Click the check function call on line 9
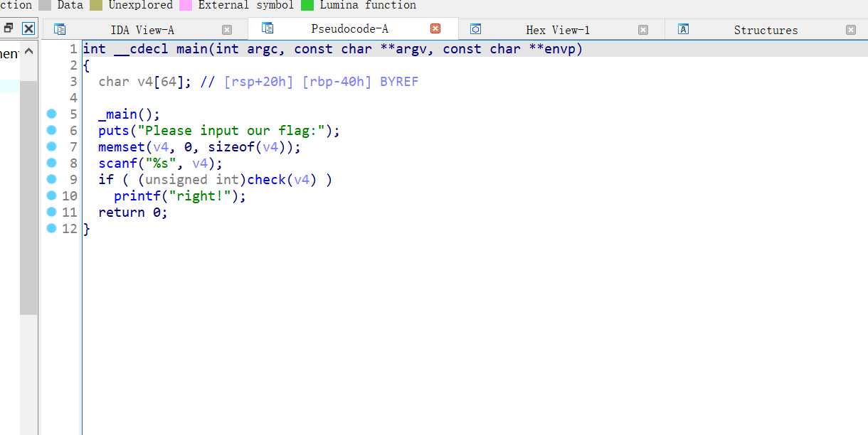868x435 pixels. 266,179
